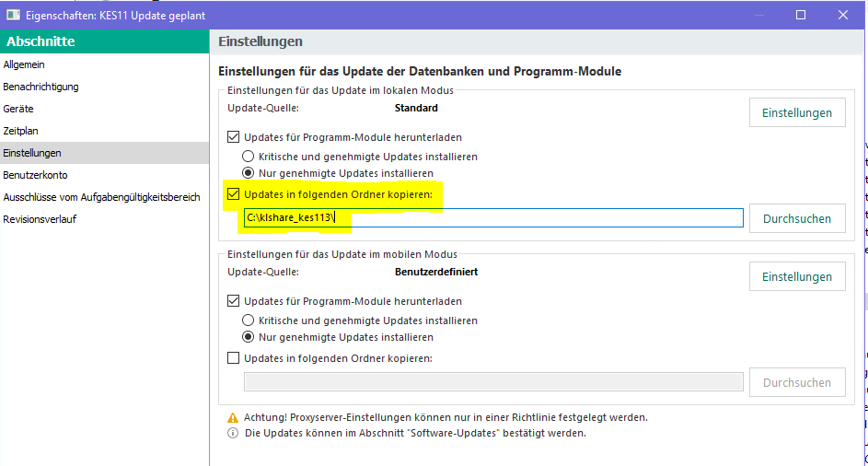
Task: Open the Allgemein section
Action: [x=24, y=64]
